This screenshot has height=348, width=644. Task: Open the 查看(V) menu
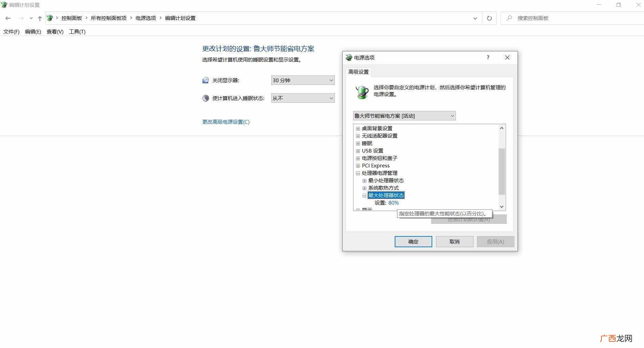pyautogui.click(x=55, y=31)
